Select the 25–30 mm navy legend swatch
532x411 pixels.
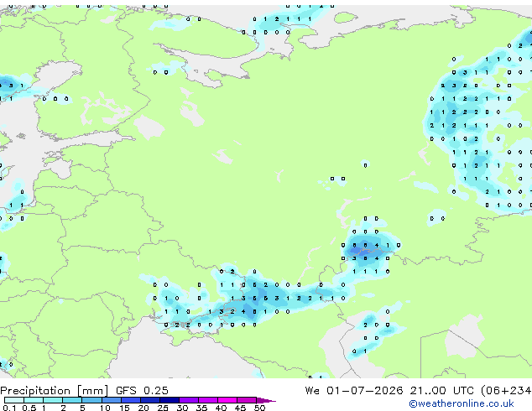coord(169,400)
